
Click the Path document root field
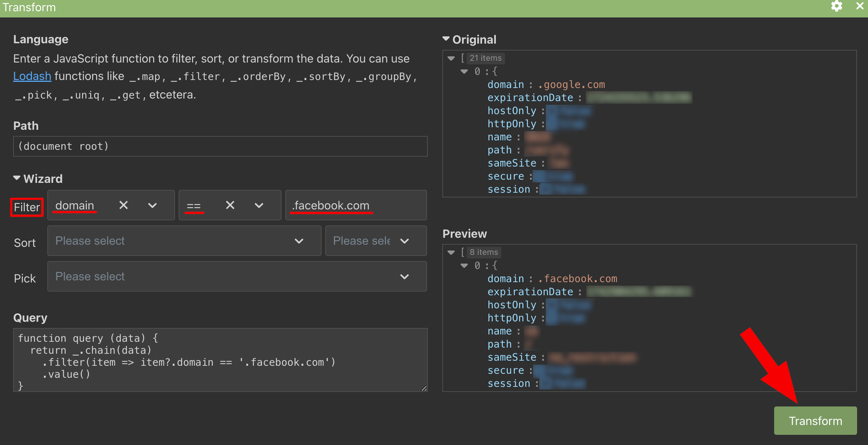click(220, 146)
